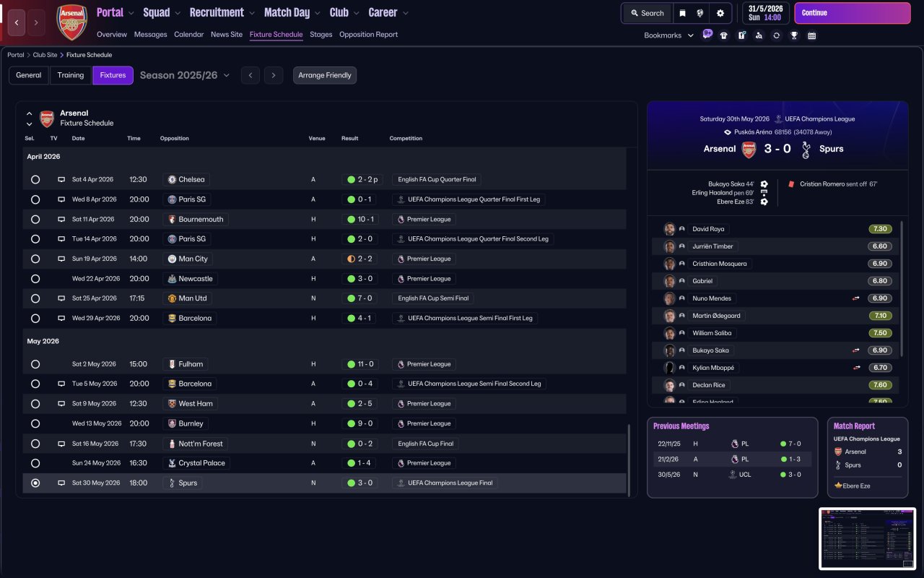Select the West Ham fixture radio button

[35, 404]
